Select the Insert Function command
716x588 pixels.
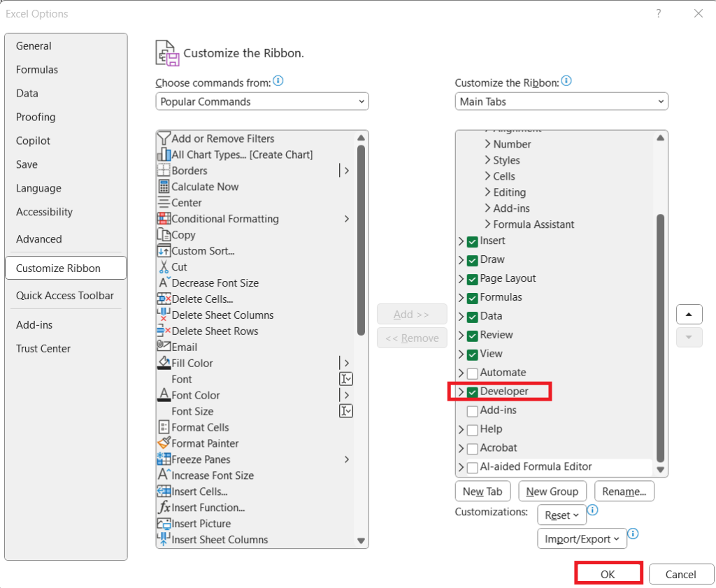[206, 508]
